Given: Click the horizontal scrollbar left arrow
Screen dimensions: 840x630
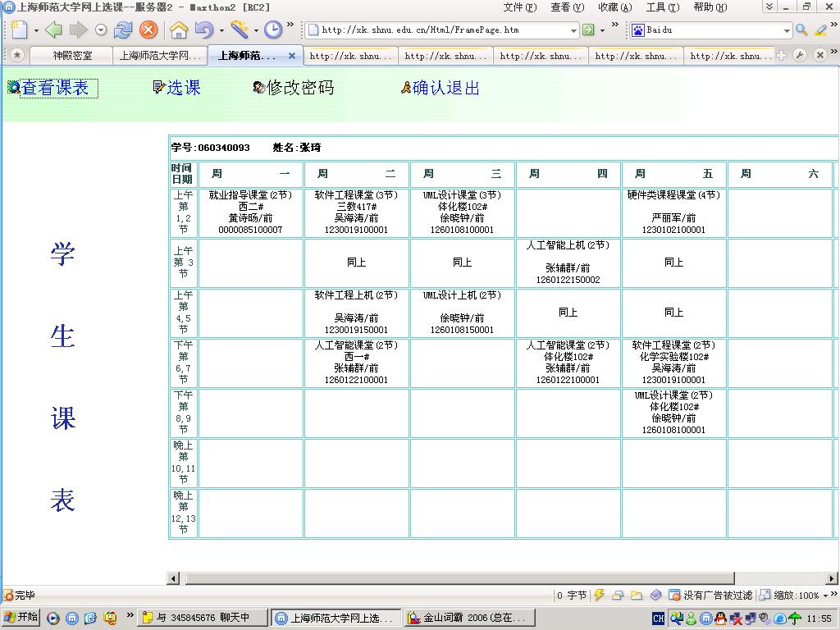Looking at the screenshot, I should click(x=173, y=578).
